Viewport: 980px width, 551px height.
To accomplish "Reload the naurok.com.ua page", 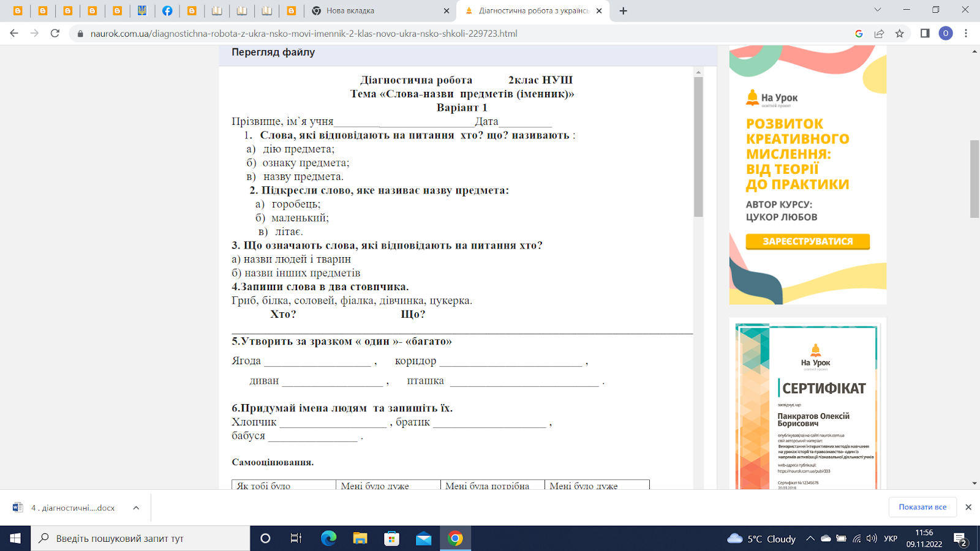I will coord(55,33).
